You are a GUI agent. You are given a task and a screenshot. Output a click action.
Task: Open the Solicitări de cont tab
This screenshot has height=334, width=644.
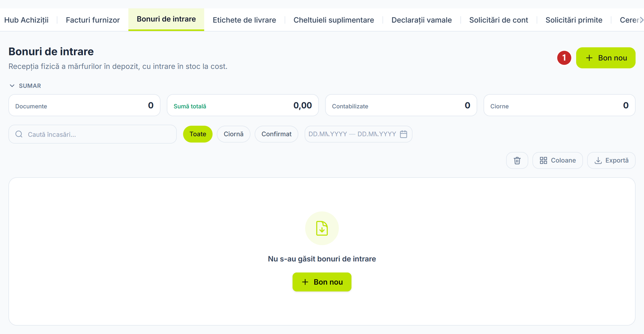point(498,20)
